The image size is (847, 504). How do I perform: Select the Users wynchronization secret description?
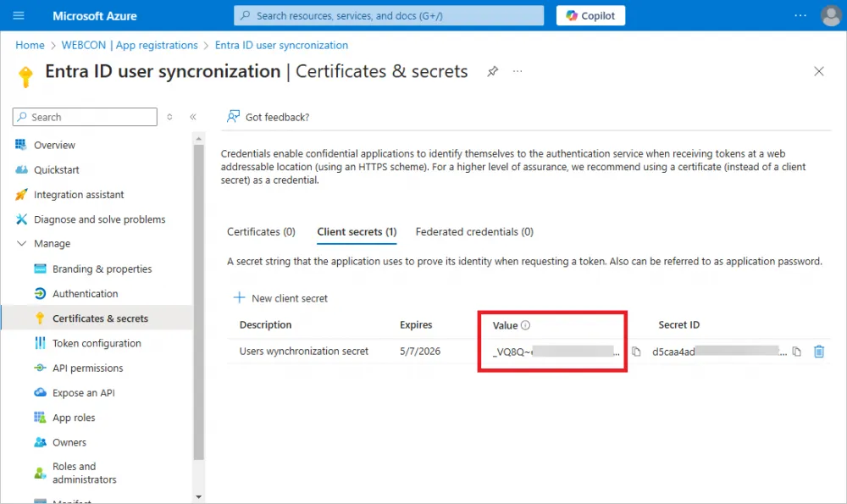303,352
